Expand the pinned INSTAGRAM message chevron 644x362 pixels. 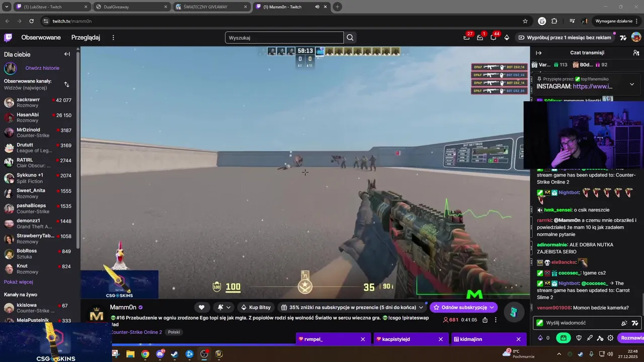(632, 84)
